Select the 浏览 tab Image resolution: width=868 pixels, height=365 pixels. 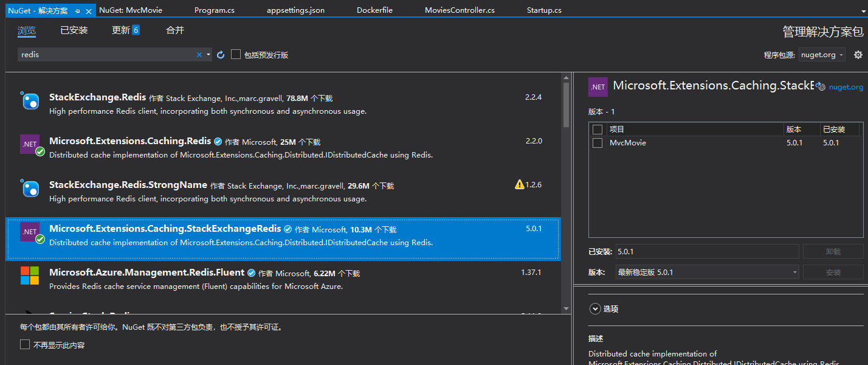point(27,30)
